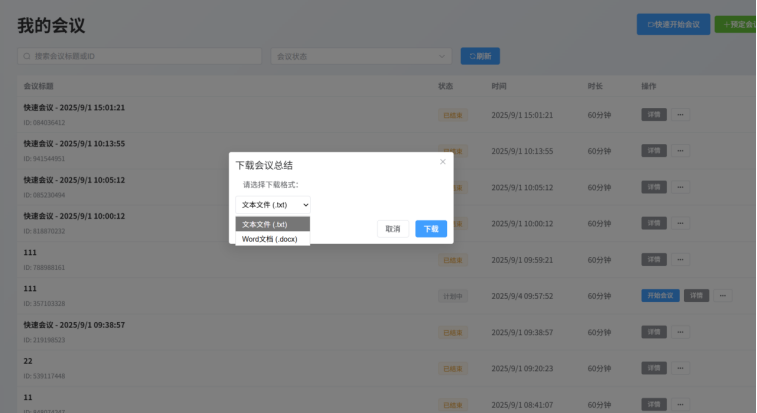Click 详情 for meeting 10:13:55
The width and height of the screenshot is (757, 413).
[654, 151]
